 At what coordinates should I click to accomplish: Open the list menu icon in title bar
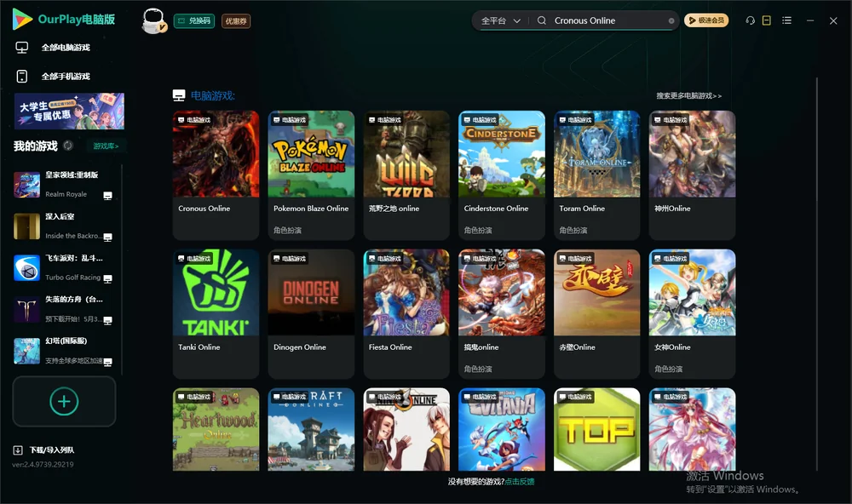[786, 20]
